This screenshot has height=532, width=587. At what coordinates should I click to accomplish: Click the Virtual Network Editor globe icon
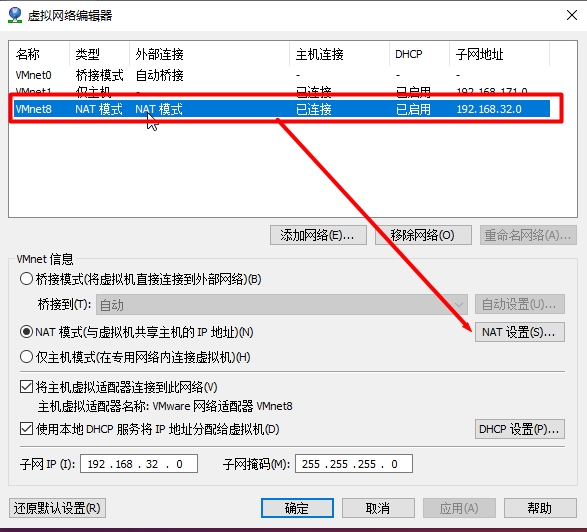(x=15, y=15)
